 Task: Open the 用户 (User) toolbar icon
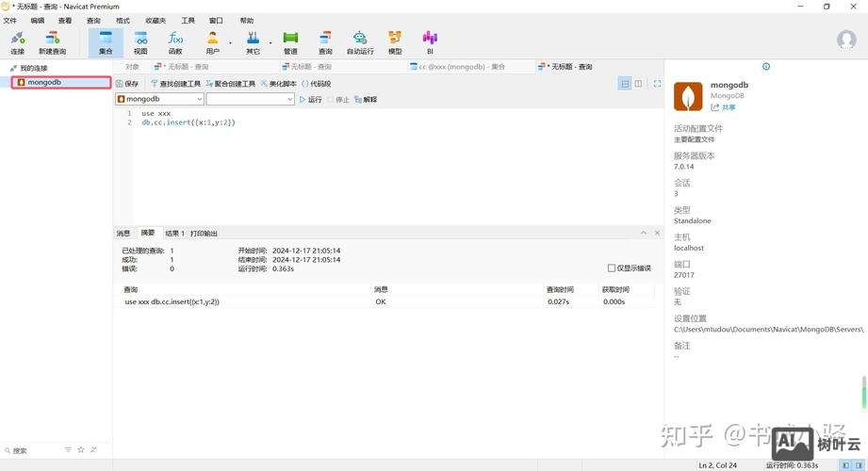(212, 42)
